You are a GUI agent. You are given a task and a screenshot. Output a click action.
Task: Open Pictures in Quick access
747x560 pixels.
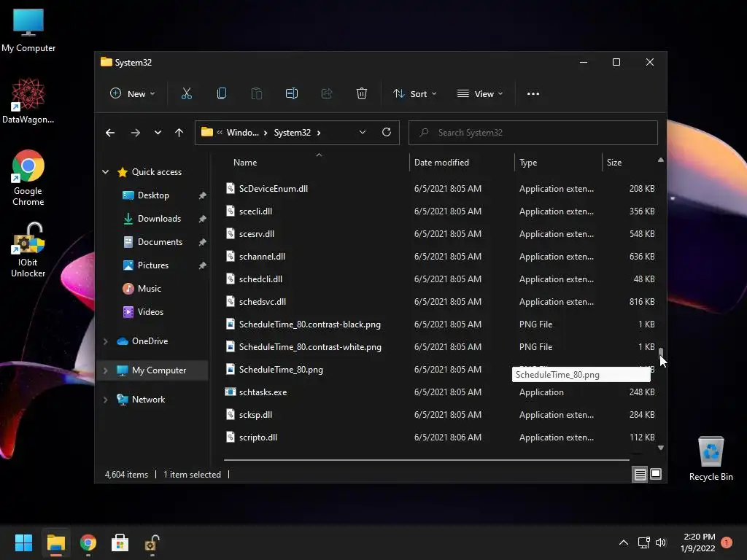[153, 265]
